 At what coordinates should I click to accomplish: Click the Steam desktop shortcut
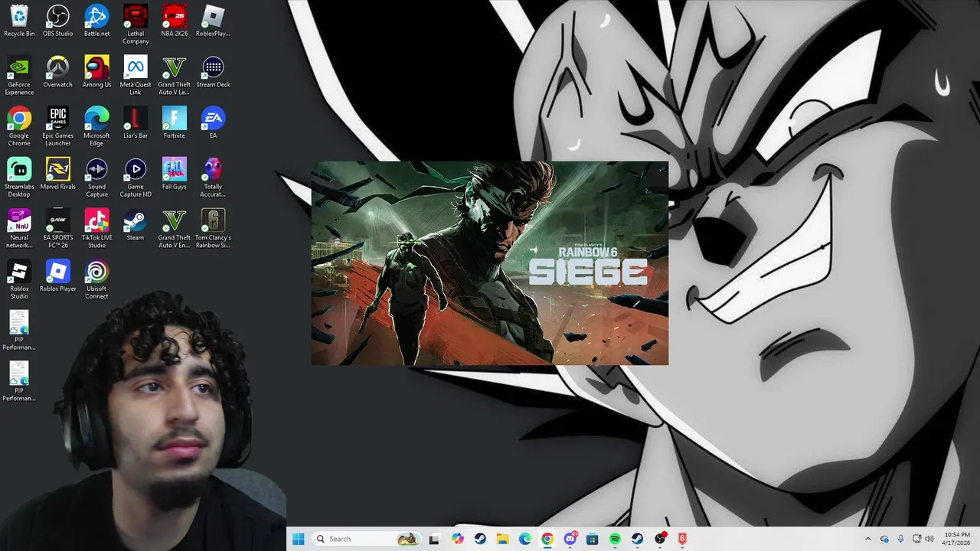point(136,224)
